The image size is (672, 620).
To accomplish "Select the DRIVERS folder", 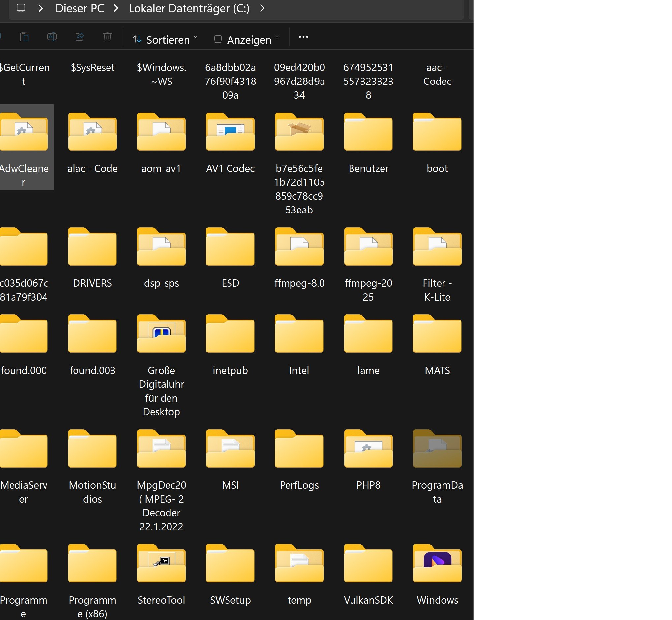I will coord(93,258).
